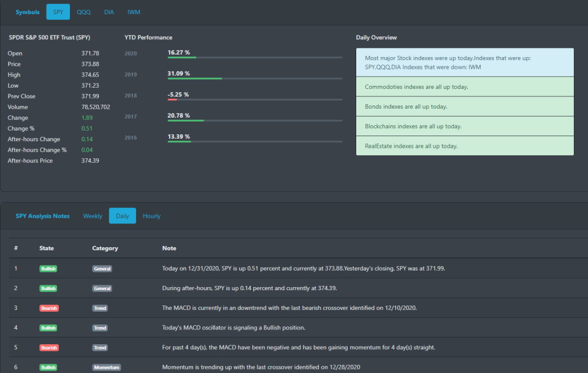Click the High value 374.65

coord(90,75)
